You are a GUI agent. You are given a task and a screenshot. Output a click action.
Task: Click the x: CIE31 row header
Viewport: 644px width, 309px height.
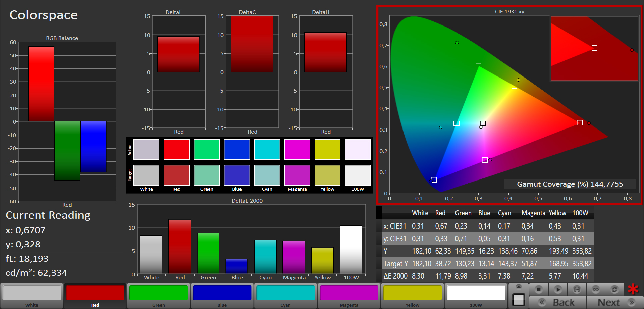click(x=395, y=226)
